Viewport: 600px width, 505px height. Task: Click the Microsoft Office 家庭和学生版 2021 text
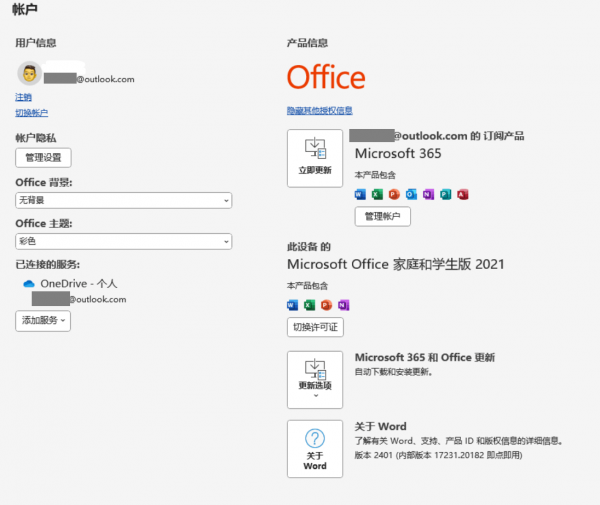coord(396,264)
